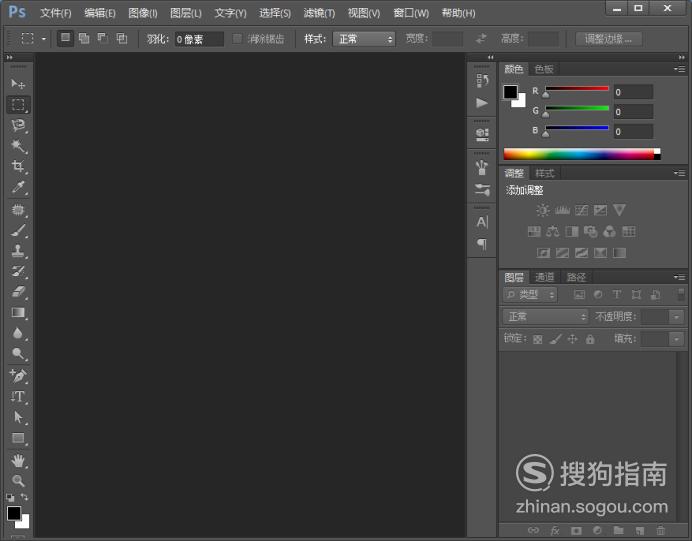This screenshot has width=692, height=541.
Task: Open the Actions panel play icon
Action: pyautogui.click(x=482, y=103)
